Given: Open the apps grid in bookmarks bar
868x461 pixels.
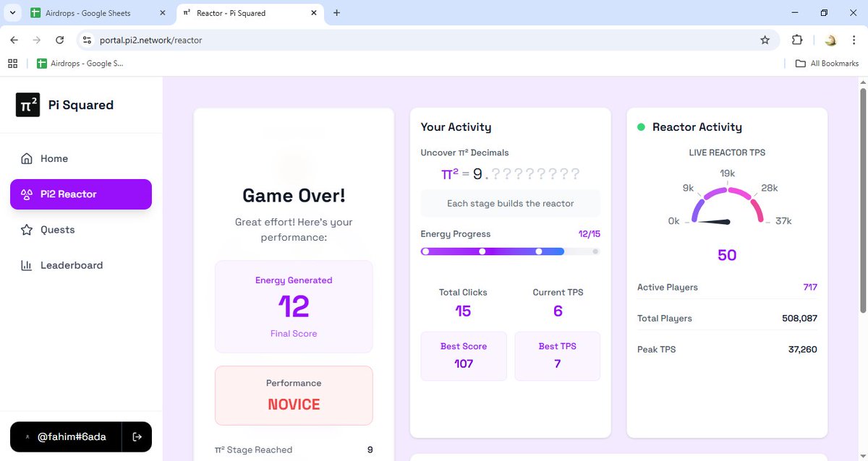Looking at the screenshot, I should click(x=12, y=64).
